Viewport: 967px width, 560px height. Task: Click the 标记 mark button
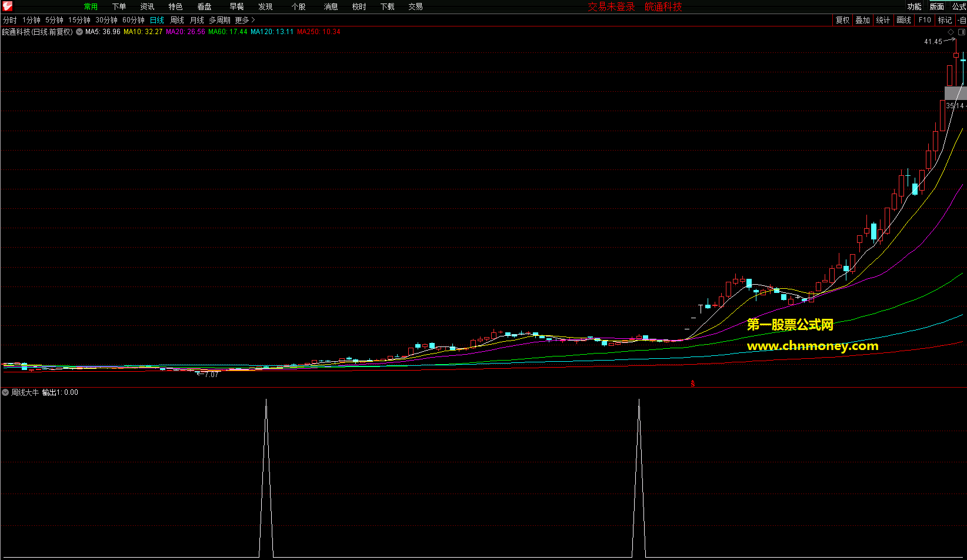coord(945,20)
